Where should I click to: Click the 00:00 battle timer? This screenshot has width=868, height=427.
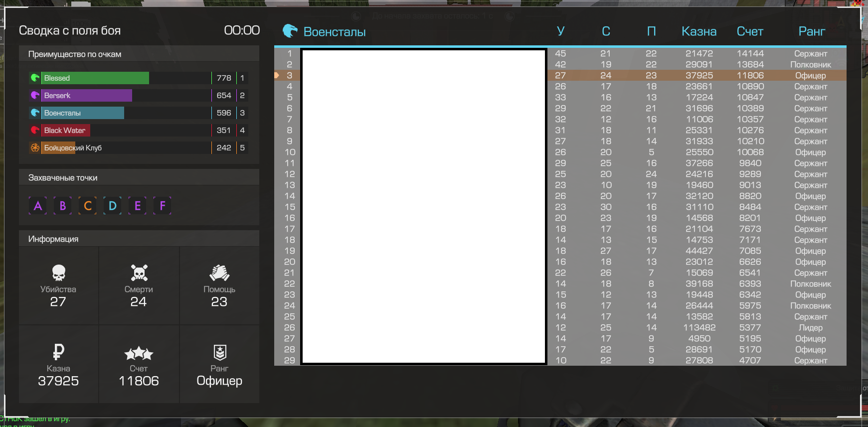pyautogui.click(x=242, y=30)
